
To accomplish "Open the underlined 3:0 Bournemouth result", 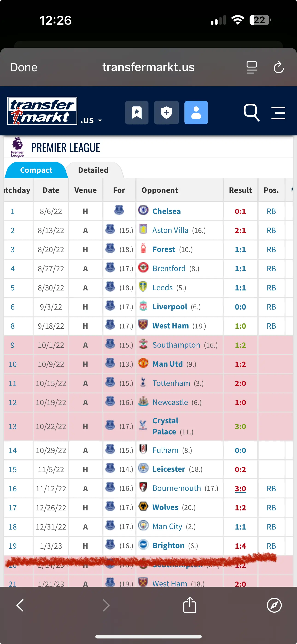I will pyautogui.click(x=240, y=489).
